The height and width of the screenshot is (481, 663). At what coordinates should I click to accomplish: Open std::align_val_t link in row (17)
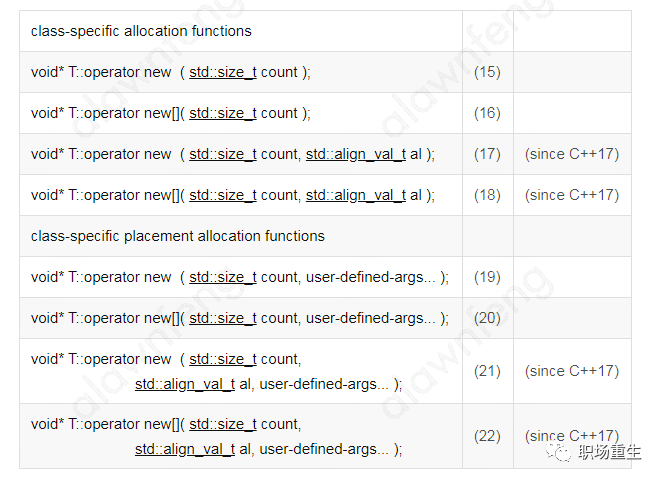click(356, 154)
